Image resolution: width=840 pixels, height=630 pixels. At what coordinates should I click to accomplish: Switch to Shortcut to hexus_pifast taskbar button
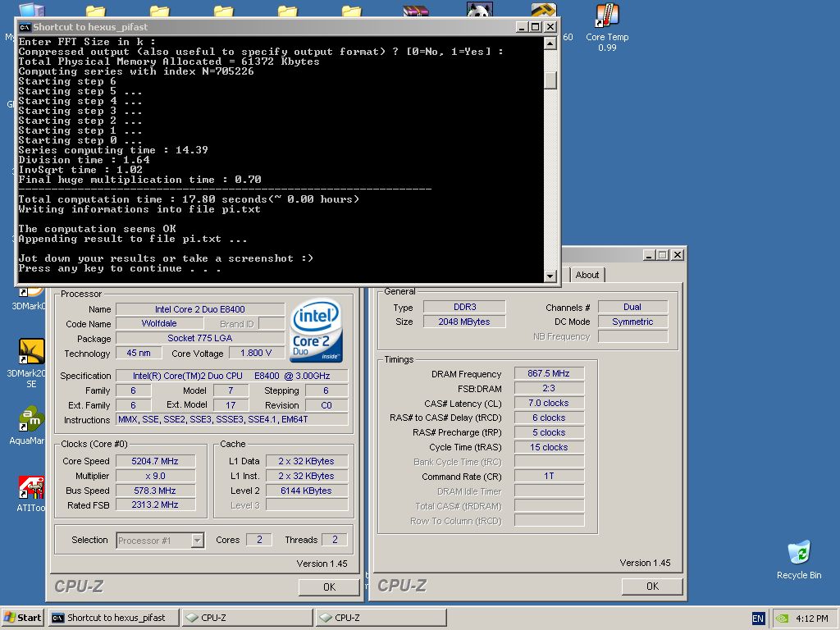tap(113, 618)
